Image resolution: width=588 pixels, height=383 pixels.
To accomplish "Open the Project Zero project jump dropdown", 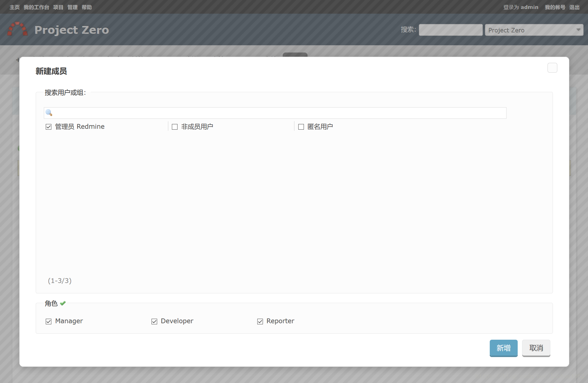I will pos(534,30).
